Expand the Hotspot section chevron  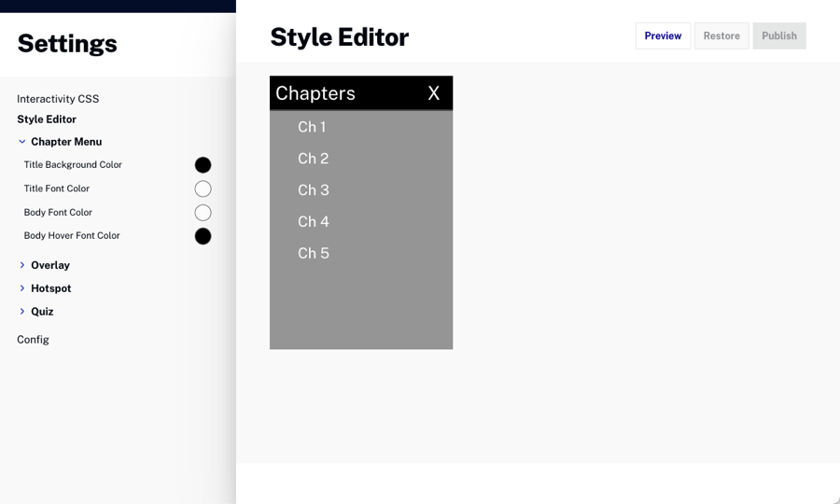pyautogui.click(x=22, y=288)
